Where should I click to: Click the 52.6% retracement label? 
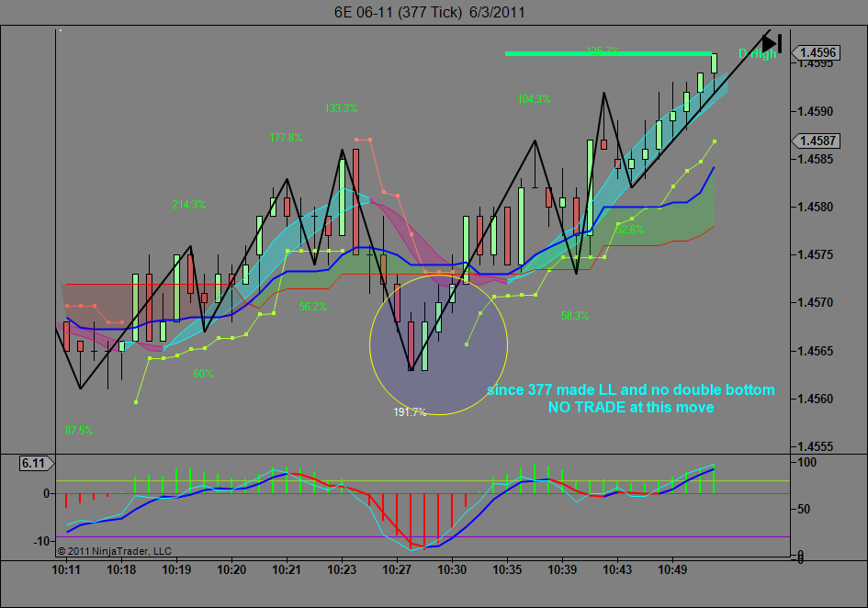(x=630, y=230)
